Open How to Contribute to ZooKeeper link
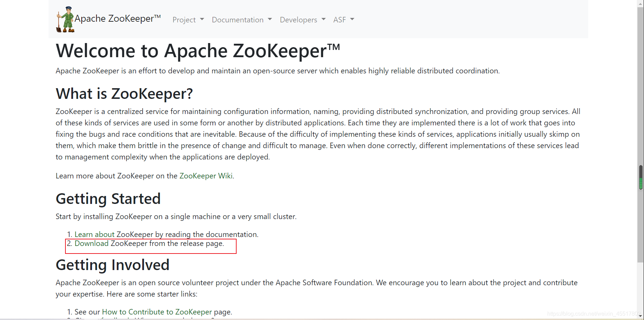The height and width of the screenshot is (320, 644). point(157,312)
